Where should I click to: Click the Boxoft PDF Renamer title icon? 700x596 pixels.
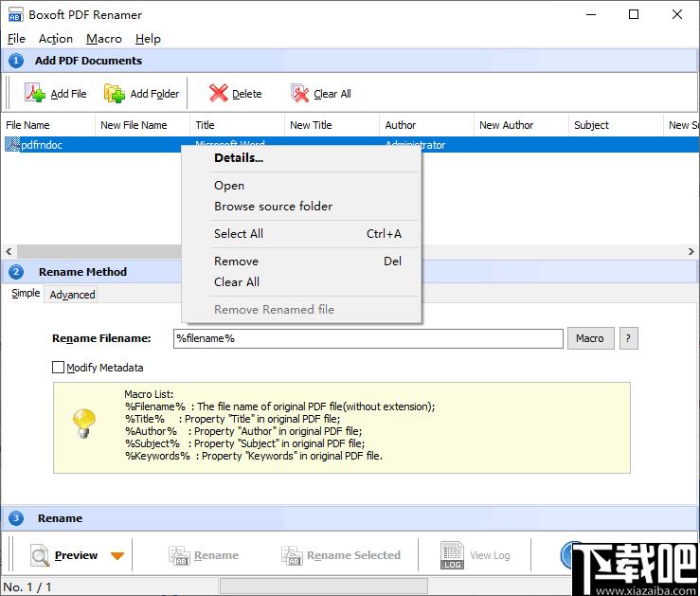pos(15,15)
